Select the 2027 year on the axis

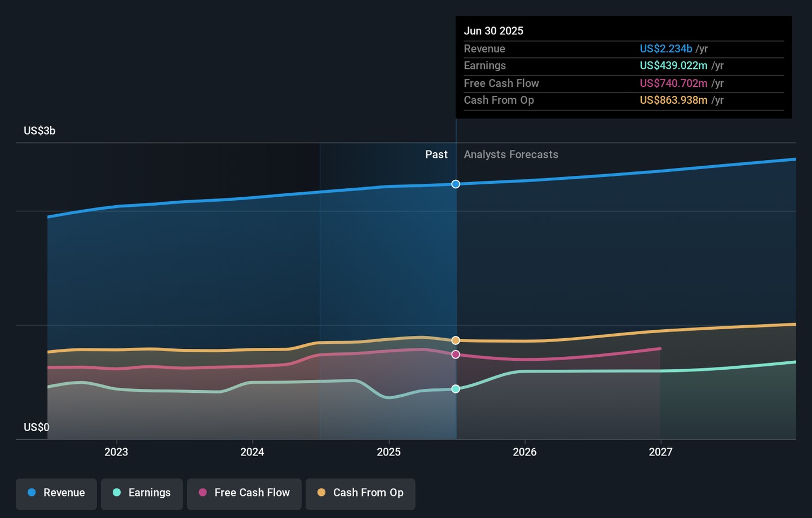tap(660, 452)
